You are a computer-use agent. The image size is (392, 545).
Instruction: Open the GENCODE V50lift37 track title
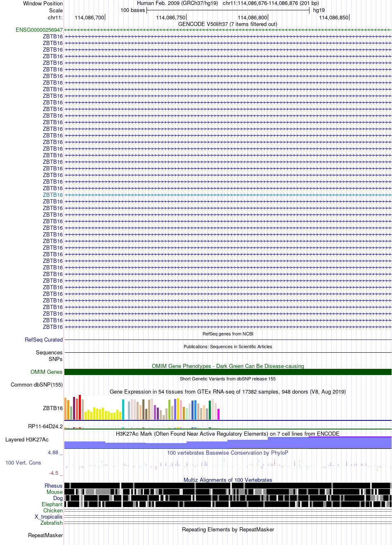pos(228,24)
